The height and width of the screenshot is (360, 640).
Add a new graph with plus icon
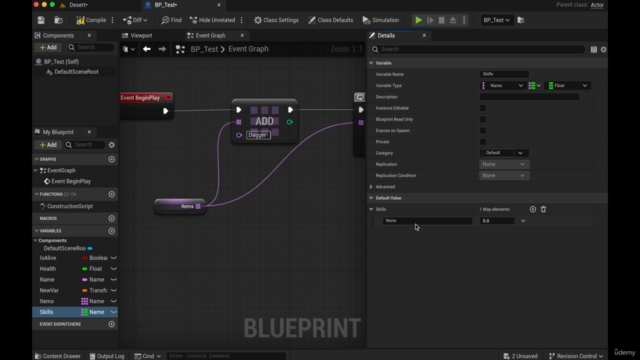click(x=111, y=159)
